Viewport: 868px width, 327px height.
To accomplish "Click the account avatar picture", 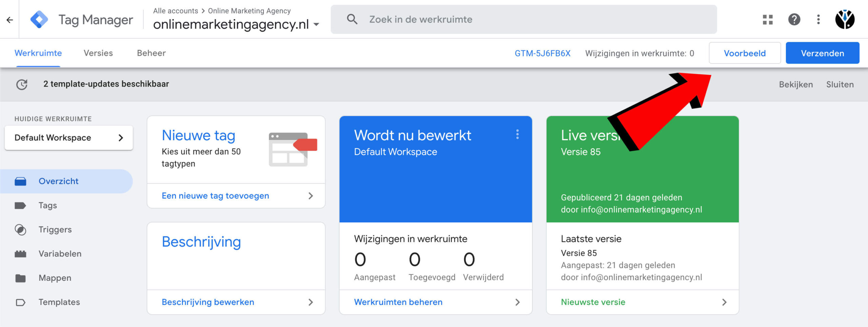I will coord(845,19).
